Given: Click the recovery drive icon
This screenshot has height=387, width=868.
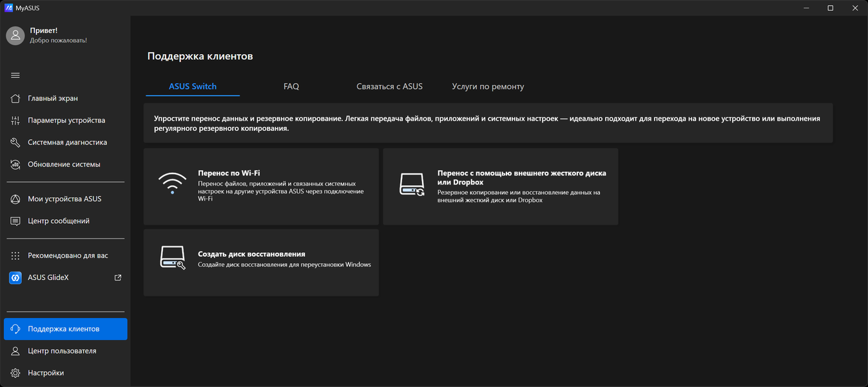Looking at the screenshot, I should [172, 258].
